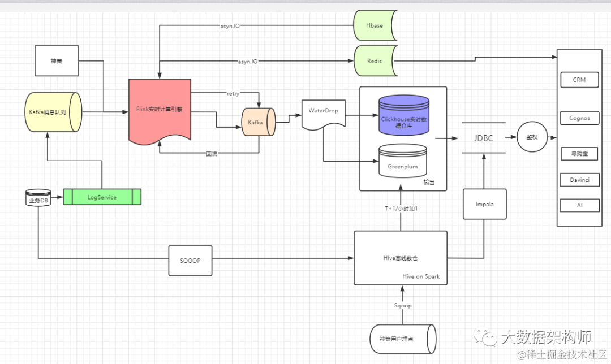Screen dimensions: 611x364
Task: Click the Hive离线数仓 box
Action: (x=401, y=258)
